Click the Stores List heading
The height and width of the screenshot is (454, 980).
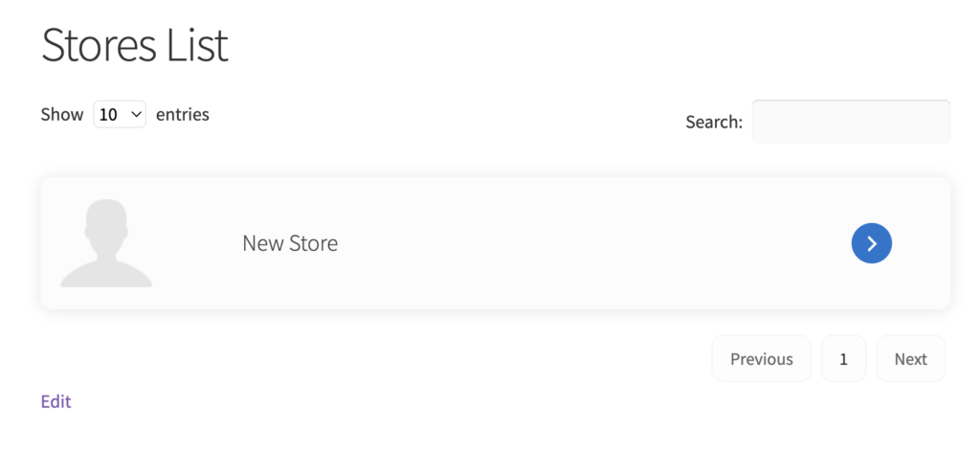click(x=135, y=46)
